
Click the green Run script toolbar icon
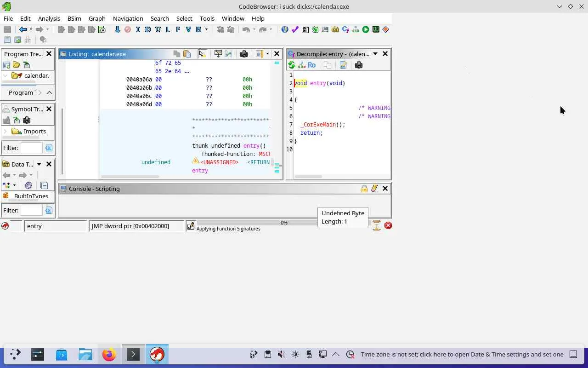click(x=366, y=29)
